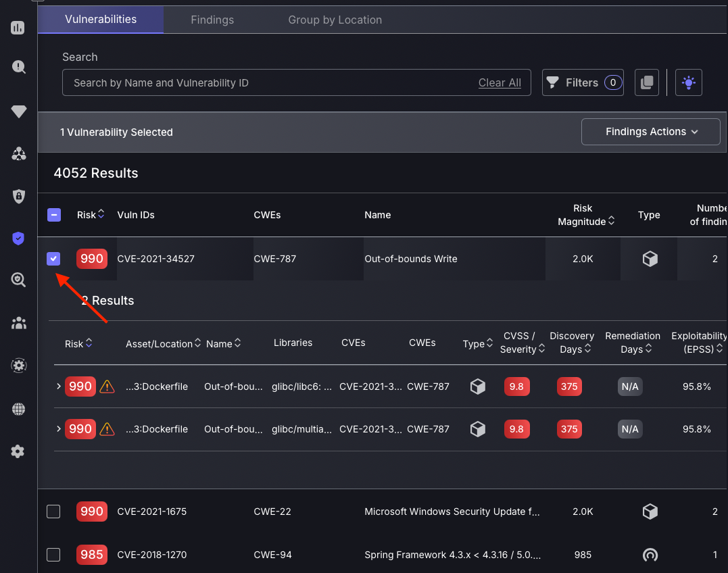The width and height of the screenshot is (728, 573).
Task: Check the CVE-2021-1675 row checkbox
Action: point(53,512)
